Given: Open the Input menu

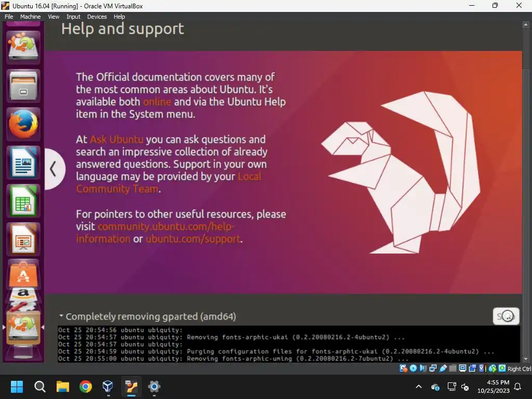Looking at the screenshot, I should tap(73, 17).
